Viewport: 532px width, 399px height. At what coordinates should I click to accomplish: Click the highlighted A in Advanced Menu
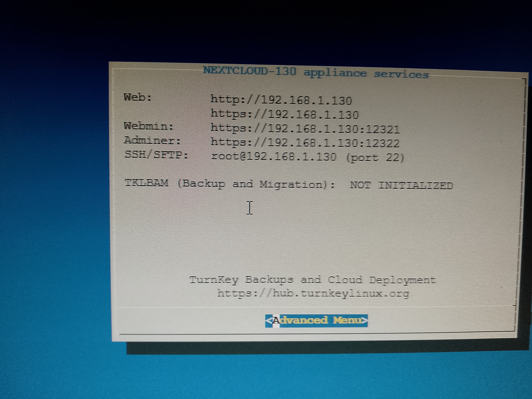pos(276,321)
